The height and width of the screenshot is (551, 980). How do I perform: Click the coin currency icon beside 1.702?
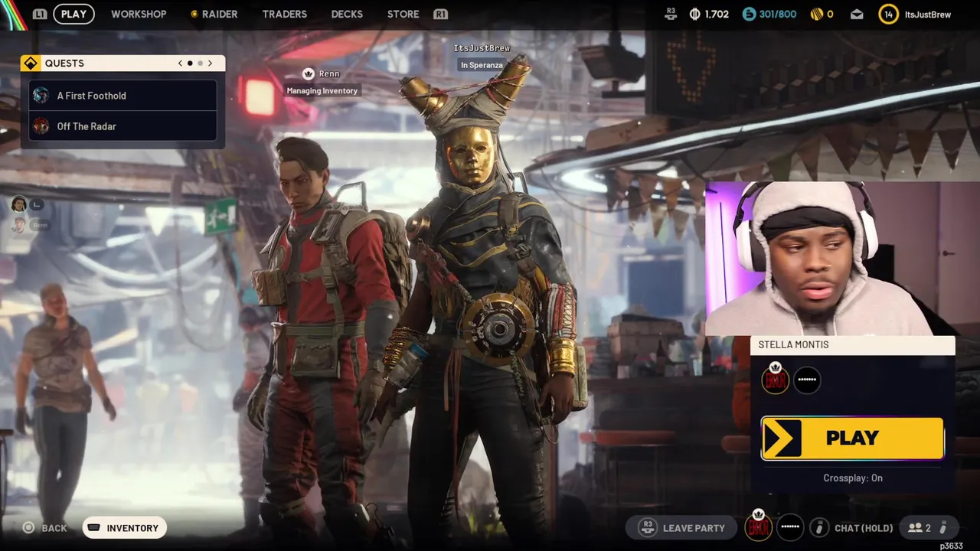[x=695, y=14]
